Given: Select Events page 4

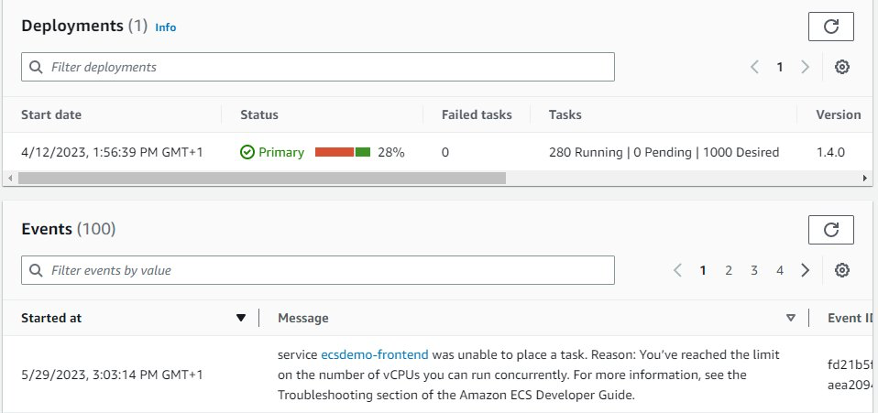Looking at the screenshot, I should point(780,271).
